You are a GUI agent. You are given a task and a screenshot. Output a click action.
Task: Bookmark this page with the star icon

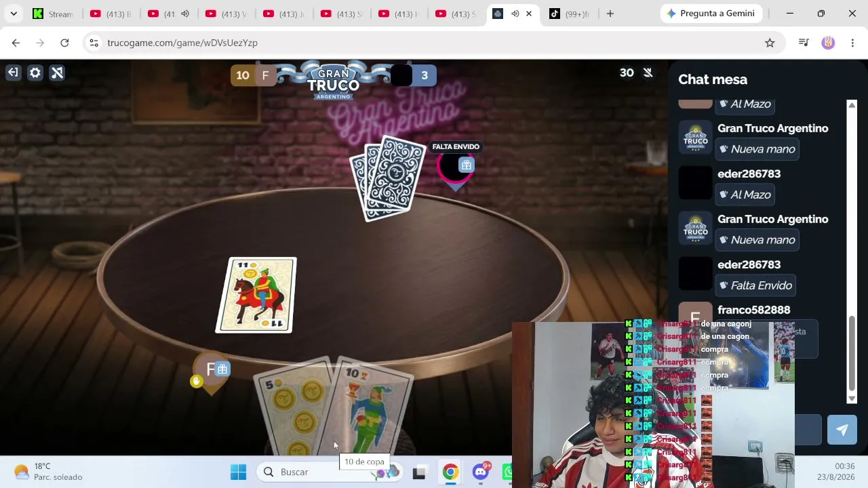pos(770,43)
